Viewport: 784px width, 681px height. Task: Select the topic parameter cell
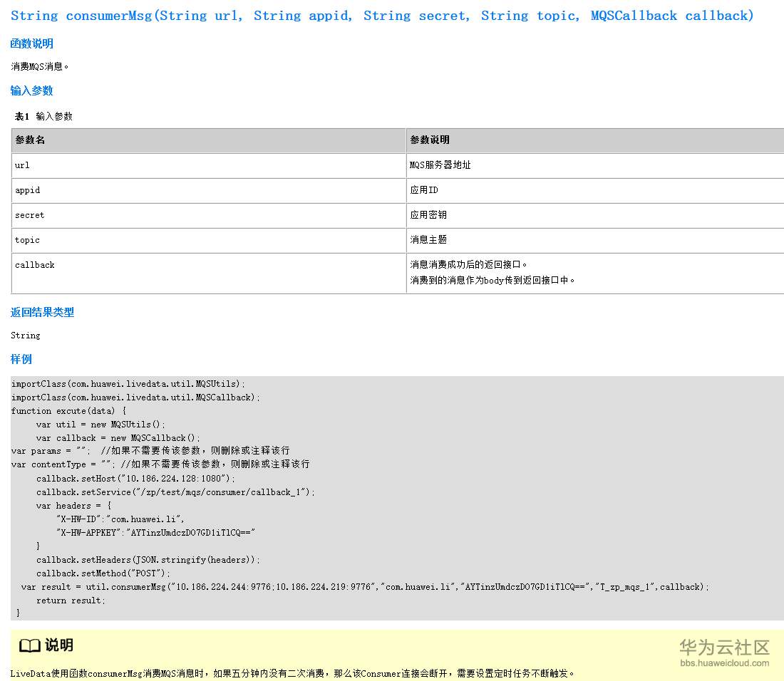209,240
